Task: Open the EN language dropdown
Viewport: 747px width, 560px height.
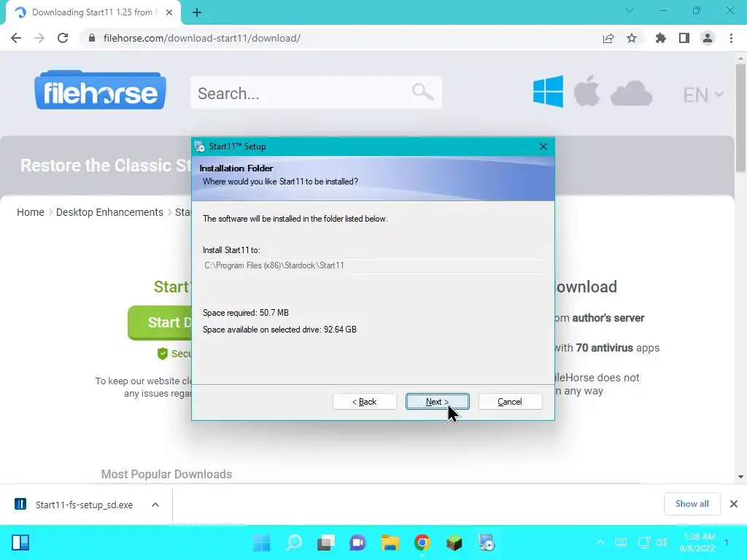Action: point(703,95)
